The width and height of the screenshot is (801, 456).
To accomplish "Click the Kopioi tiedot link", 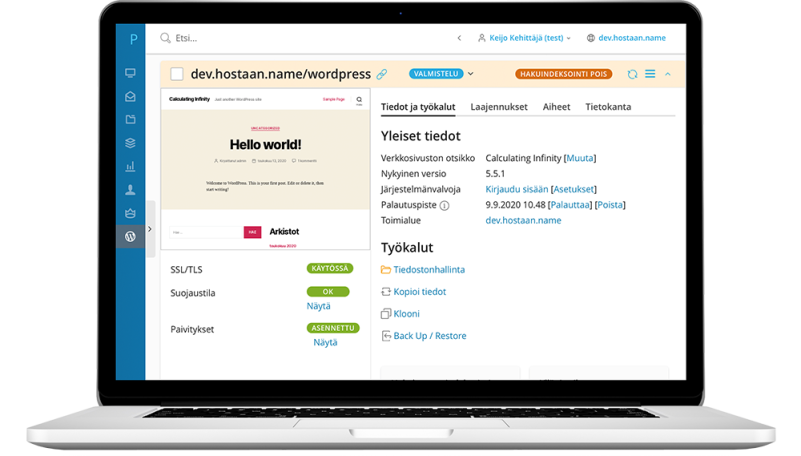I will pyautogui.click(x=419, y=292).
